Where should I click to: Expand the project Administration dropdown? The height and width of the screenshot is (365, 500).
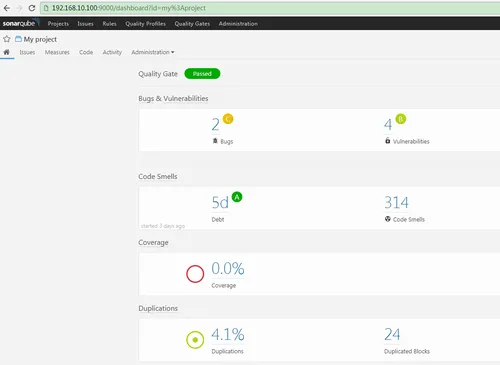click(153, 52)
